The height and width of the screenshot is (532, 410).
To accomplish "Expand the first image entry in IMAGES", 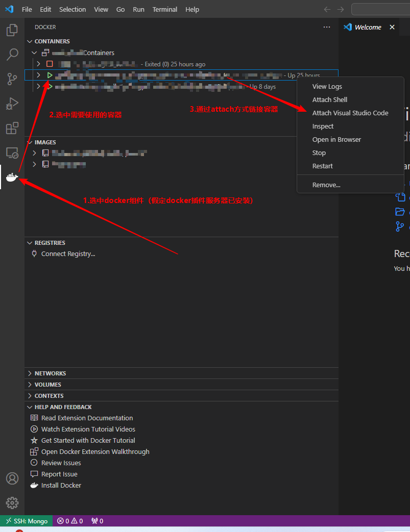I will click(x=34, y=153).
